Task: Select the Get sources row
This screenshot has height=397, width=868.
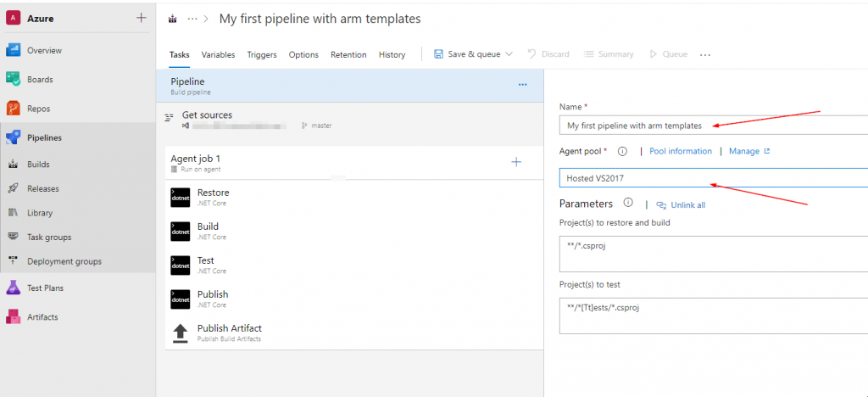Action: coord(350,120)
